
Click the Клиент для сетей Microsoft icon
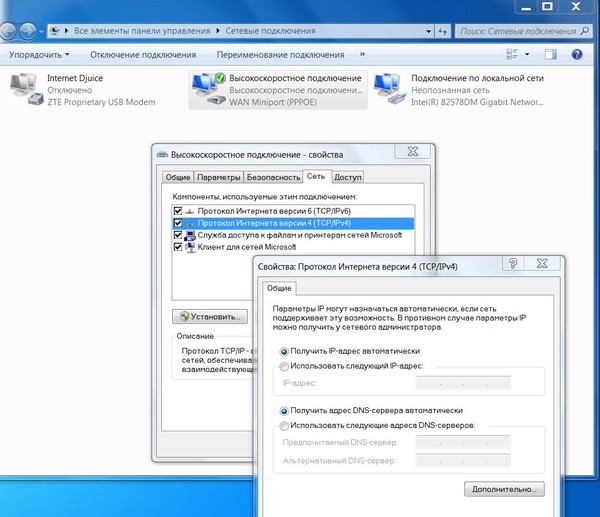tap(190, 247)
